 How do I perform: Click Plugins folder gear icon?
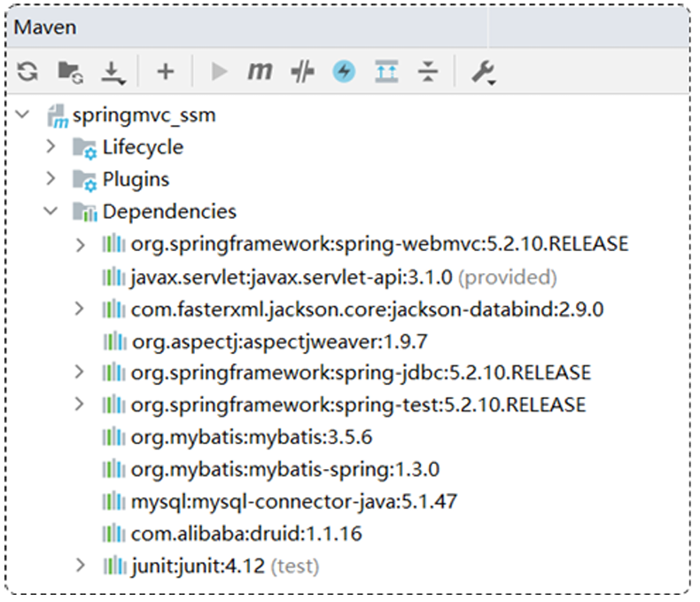tap(84, 181)
